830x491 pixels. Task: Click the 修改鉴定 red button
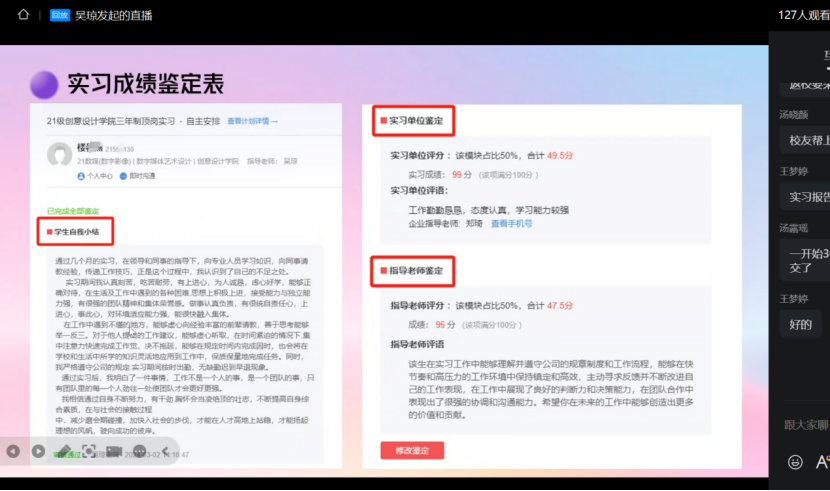[412, 451]
